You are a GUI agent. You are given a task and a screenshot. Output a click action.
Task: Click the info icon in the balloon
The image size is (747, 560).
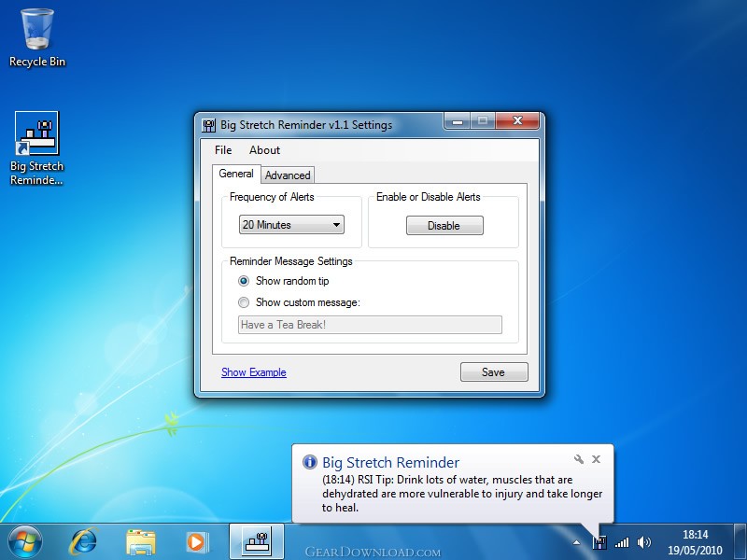[310, 461]
